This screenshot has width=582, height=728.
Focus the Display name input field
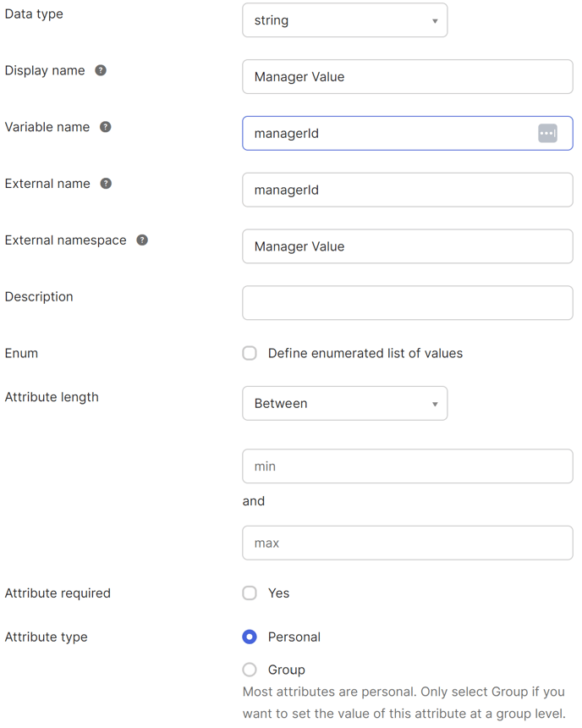tap(408, 77)
